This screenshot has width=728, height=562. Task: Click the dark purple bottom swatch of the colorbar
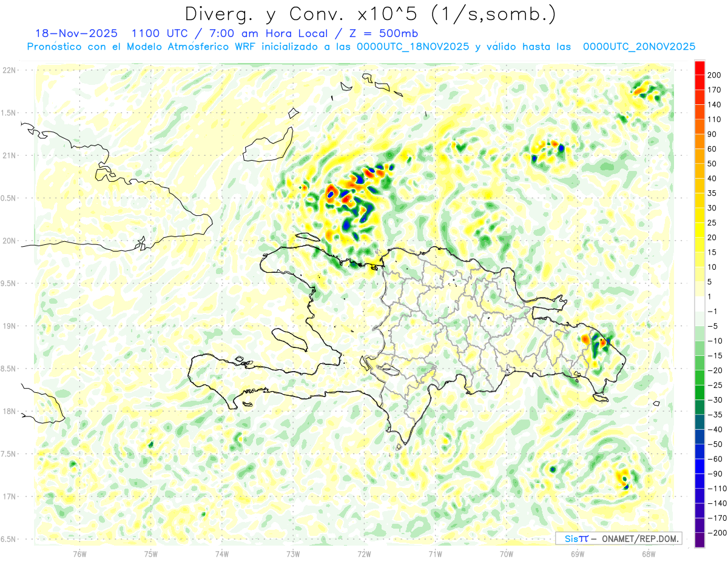(699, 540)
